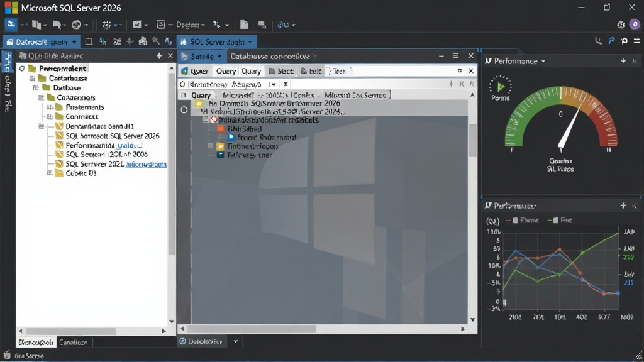This screenshot has height=362, width=644.
Task: Open the blue underlined link after SQL Serrver 2021
Action: (146, 164)
